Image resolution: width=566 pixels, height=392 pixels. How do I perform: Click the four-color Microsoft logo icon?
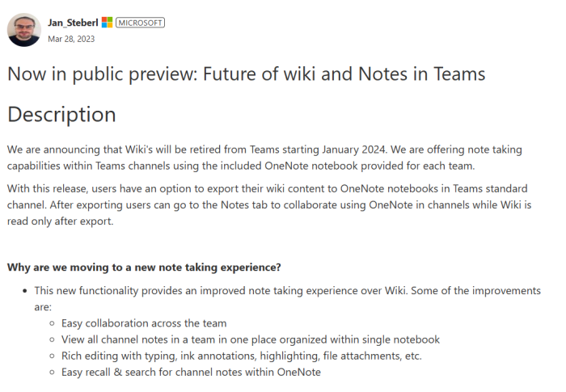[107, 23]
